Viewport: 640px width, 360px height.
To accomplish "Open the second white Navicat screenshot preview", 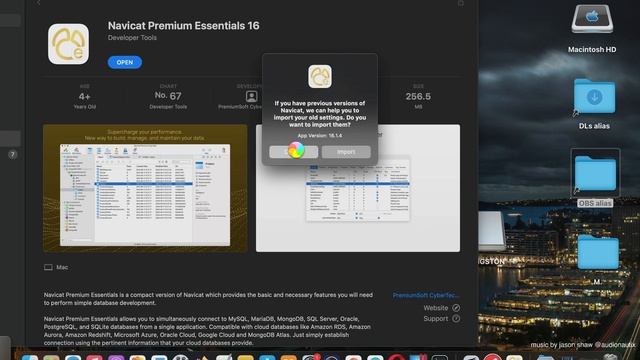I will 358,188.
